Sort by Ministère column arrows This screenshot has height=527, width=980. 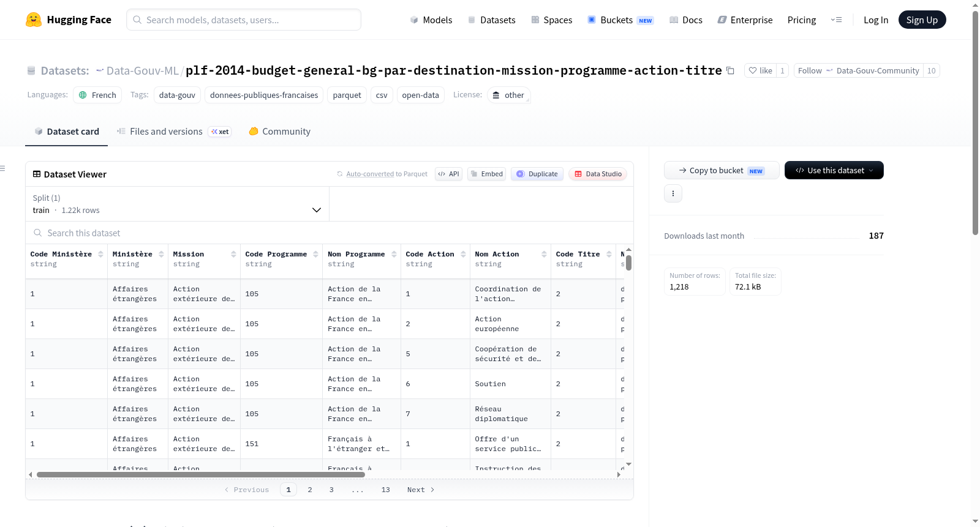click(161, 254)
